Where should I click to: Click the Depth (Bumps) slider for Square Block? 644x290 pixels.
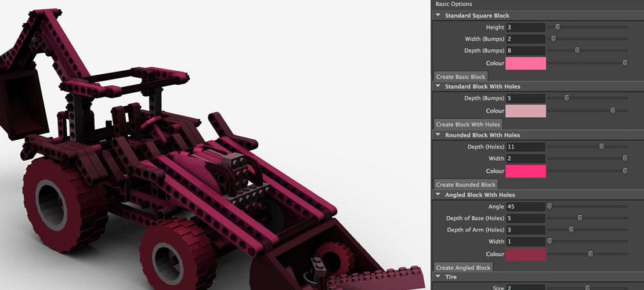point(577,50)
